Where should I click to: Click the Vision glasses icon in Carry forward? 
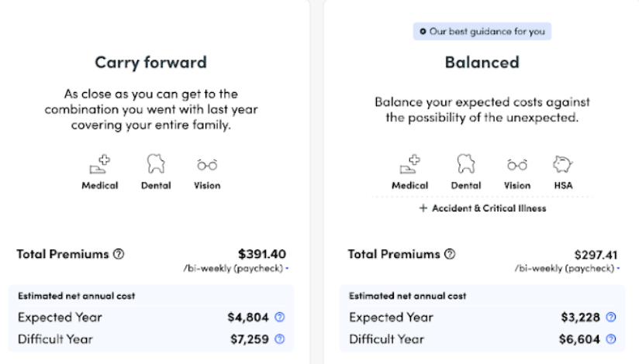pos(207,164)
